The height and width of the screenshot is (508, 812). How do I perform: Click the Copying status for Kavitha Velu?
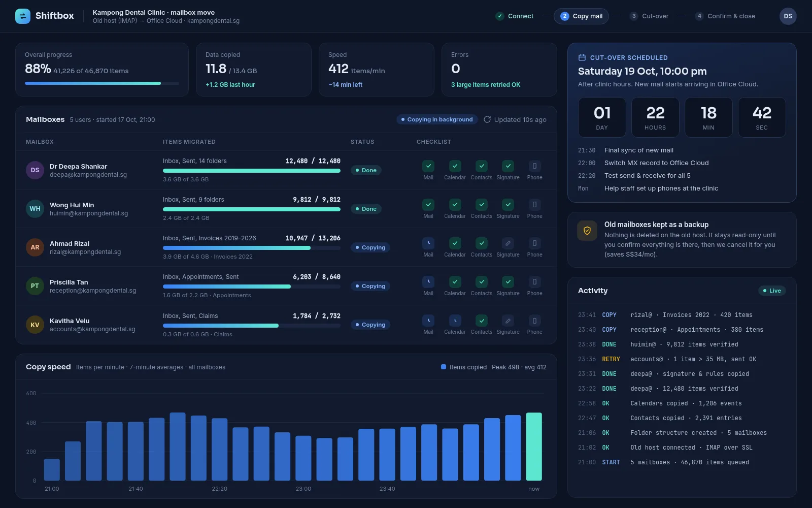pyautogui.click(x=370, y=325)
